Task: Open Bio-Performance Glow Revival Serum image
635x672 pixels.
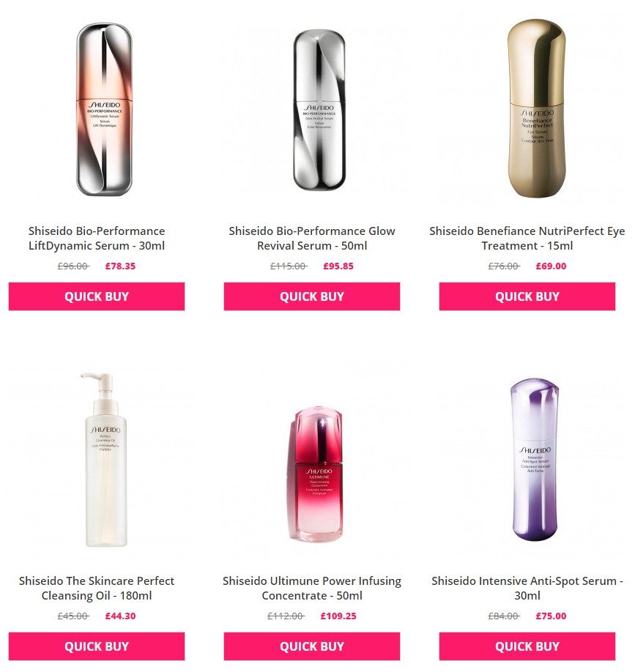Action: click(319, 110)
